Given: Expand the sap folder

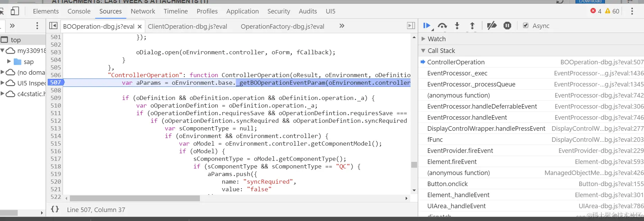Looking at the screenshot, I should 9,62.
